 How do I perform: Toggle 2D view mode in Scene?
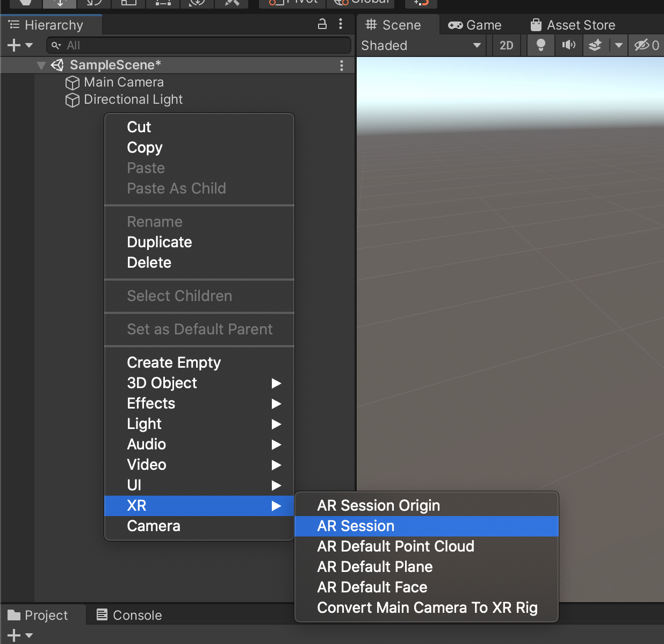(507, 46)
